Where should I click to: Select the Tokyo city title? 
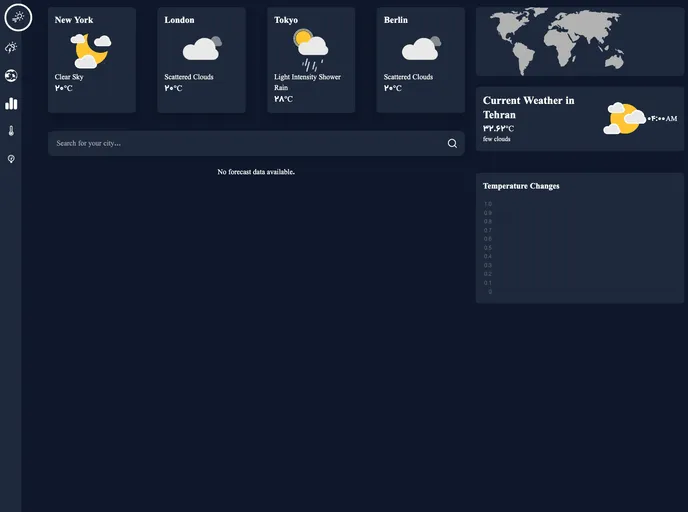tap(286, 20)
